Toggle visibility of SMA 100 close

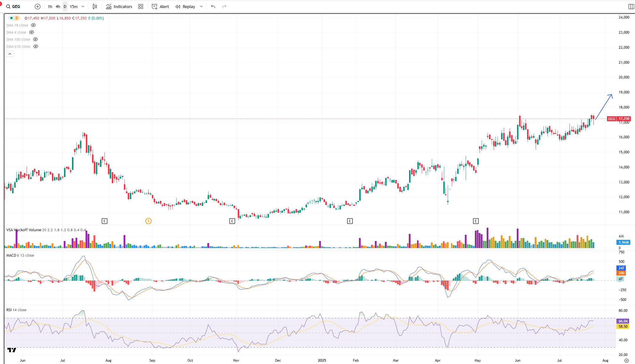coord(35,40)
